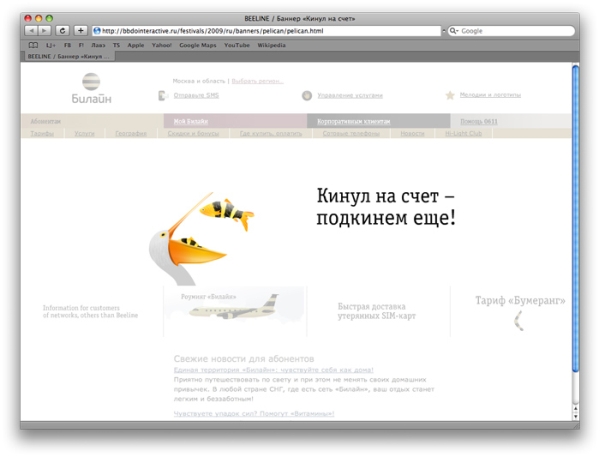Click the Москва и область region text
This screenshot has width=600, height=457.
[199, 81]
